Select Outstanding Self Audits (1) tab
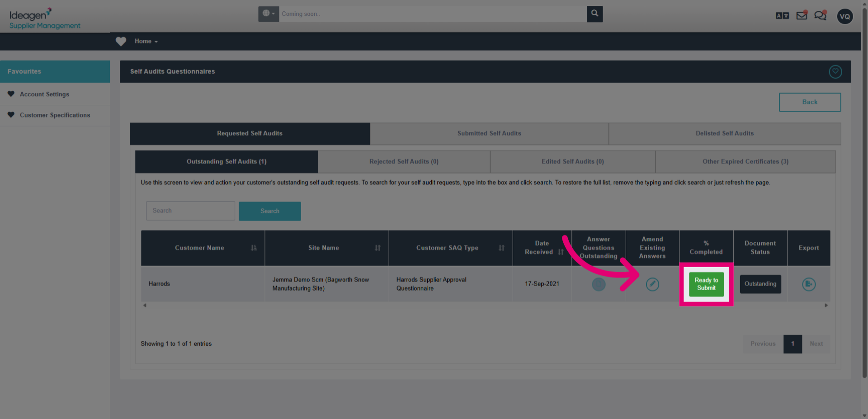 [x=226, y=161]
